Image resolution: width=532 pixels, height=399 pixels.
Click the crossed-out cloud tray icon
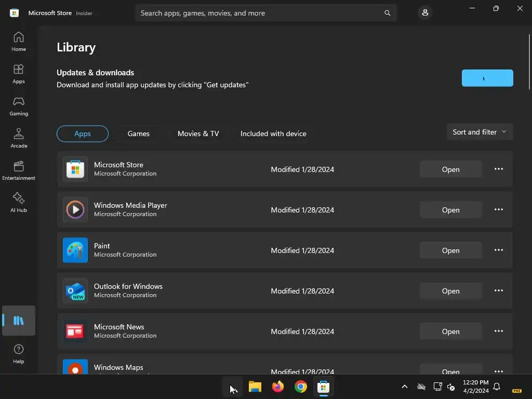(x=421, y=387)
